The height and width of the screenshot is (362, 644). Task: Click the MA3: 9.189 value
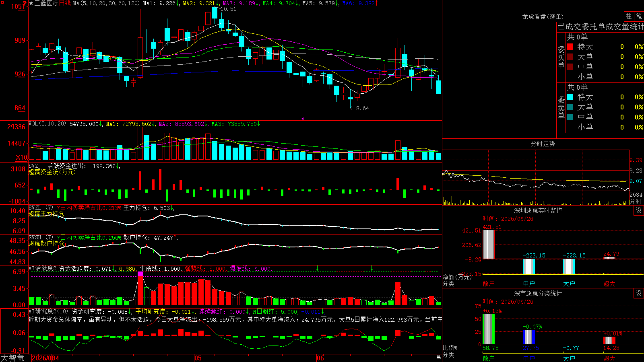pyautogui.click(x=240, y=3)
